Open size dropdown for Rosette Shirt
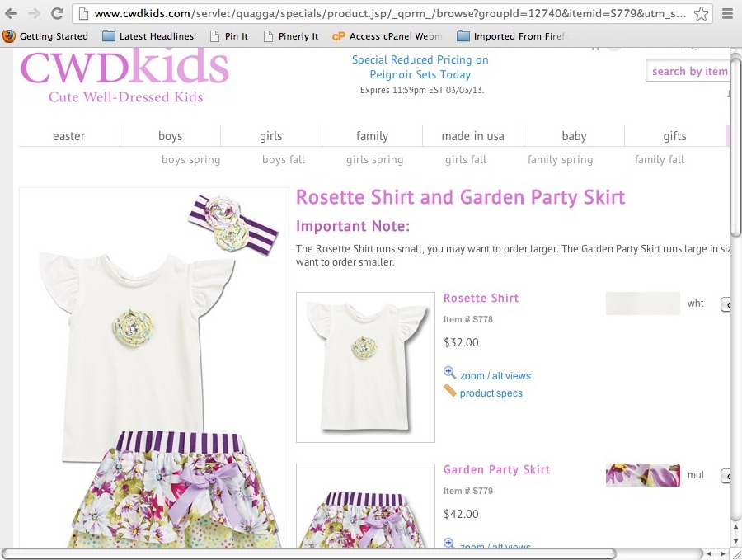The image size is (742, 560). tap(725, 304)
